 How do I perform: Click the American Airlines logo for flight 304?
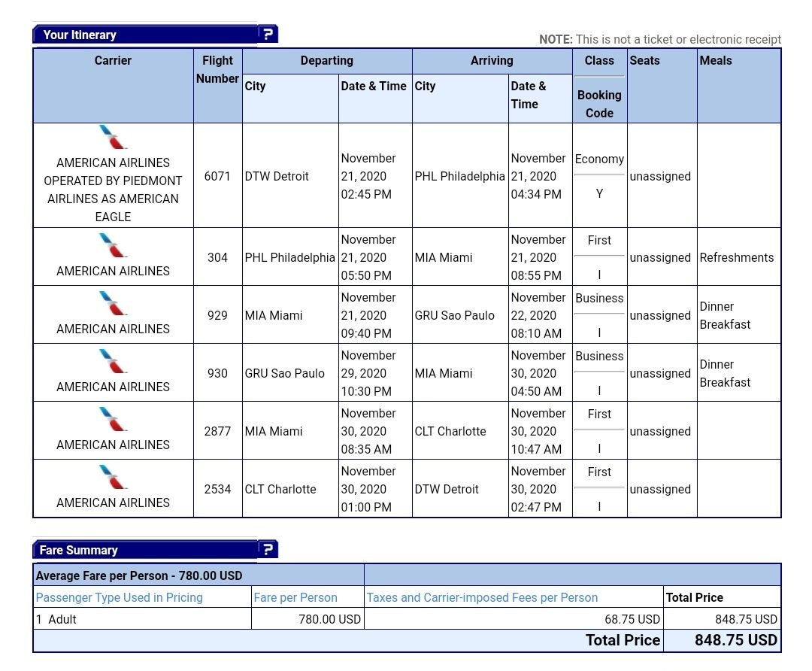click(113, 245)
